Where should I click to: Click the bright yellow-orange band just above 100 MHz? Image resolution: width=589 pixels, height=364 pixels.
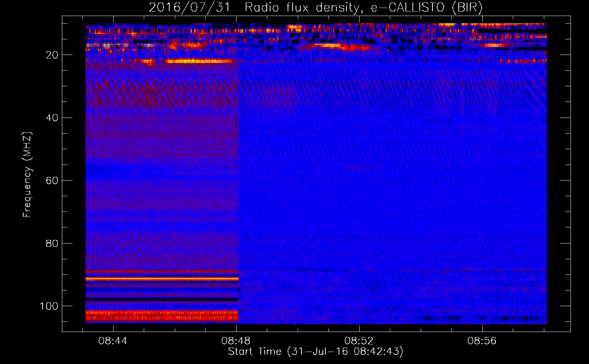point(162,279)
